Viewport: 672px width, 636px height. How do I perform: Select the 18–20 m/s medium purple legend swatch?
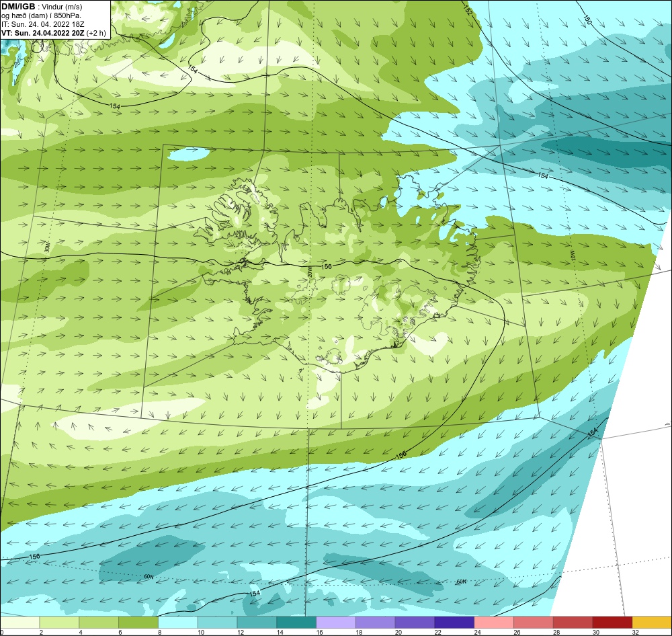click(376, 623)
